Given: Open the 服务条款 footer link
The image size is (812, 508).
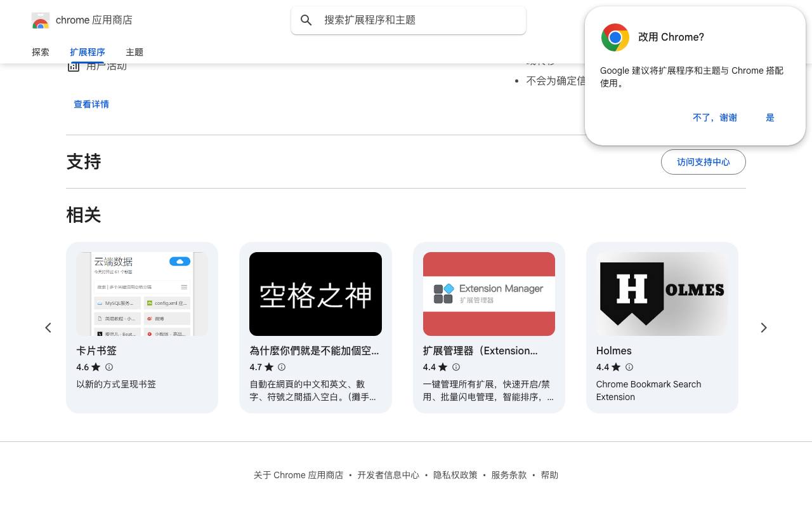Looking at the screenshot, I should (509, 475).
